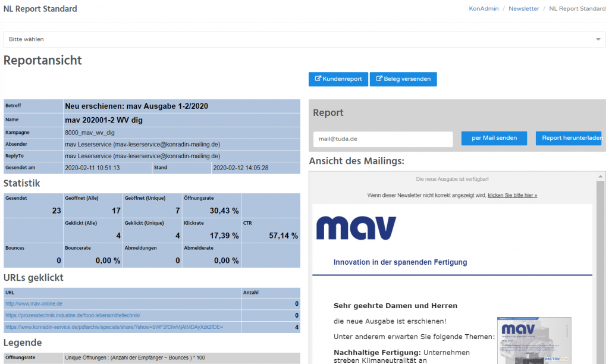Send report via per Mail senden
The width and height of the screenshot is (609, 364).
tap(494, 139)
